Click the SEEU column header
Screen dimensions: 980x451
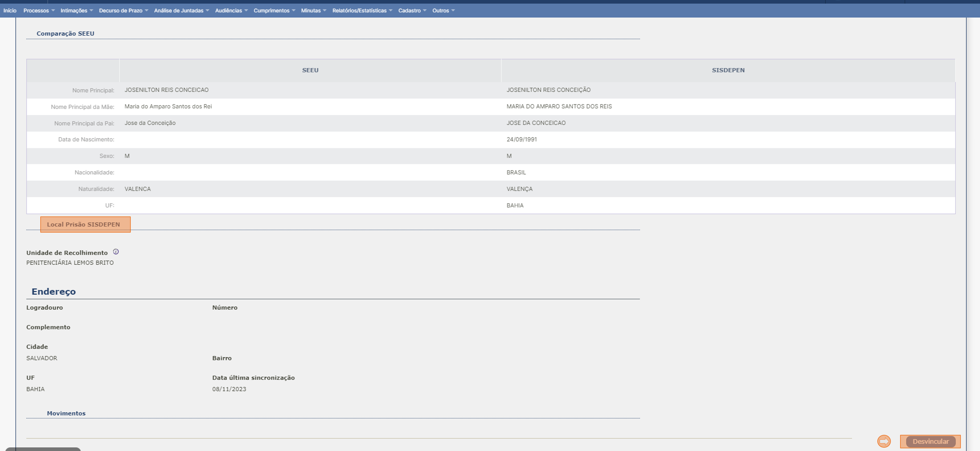[310, 70]
